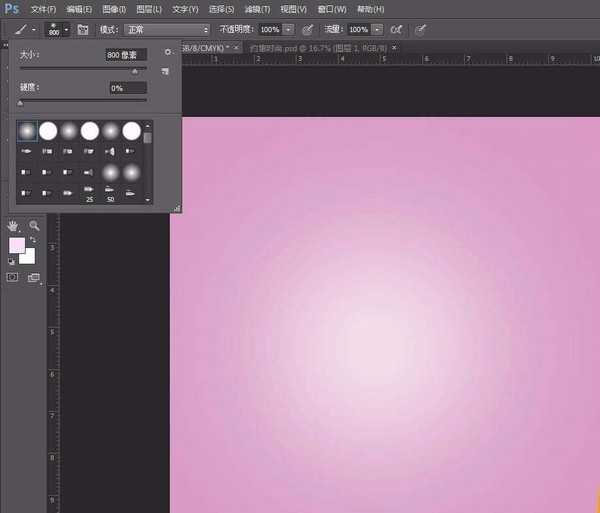The height and width of the screenshot is (513, 600).
Task: Open the brush preset panel gear menu
Action: pos(167,51)
